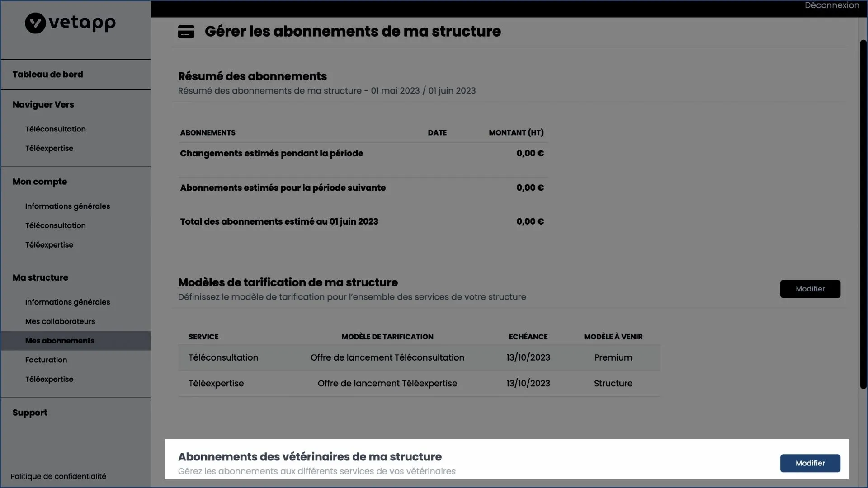Screen dimensions: 868x488
Task: Click Modifier for Modèles de tarification
Action: pos(810,289)
